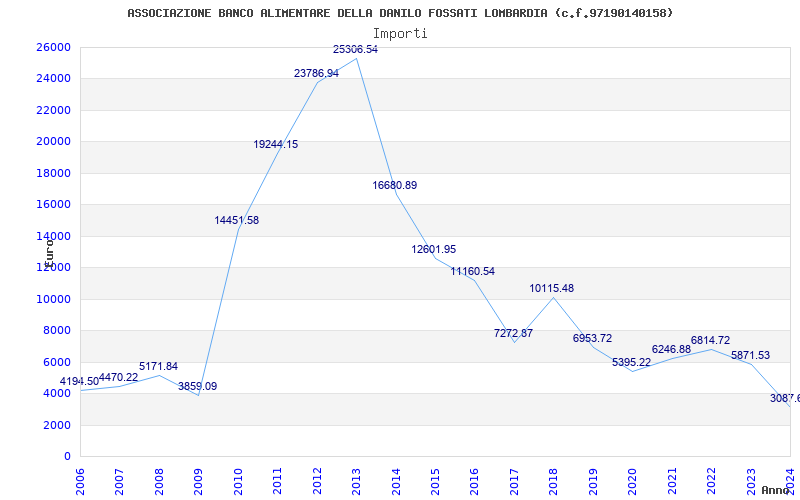Click the y-axis value 8000

click(56, 330)
